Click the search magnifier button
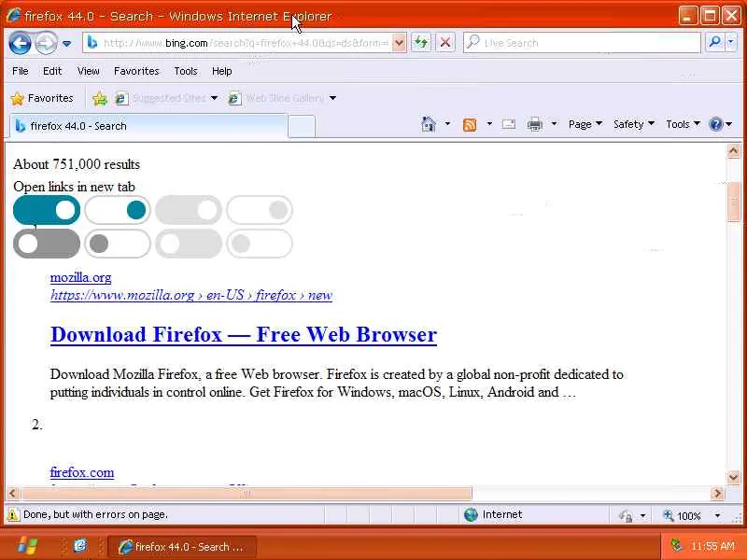 (x=714, y=42)
